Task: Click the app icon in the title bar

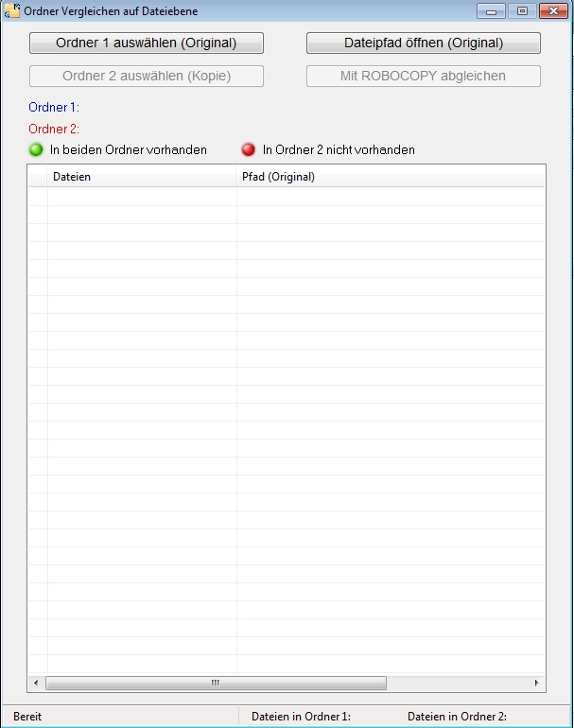Action: point(13,11)
